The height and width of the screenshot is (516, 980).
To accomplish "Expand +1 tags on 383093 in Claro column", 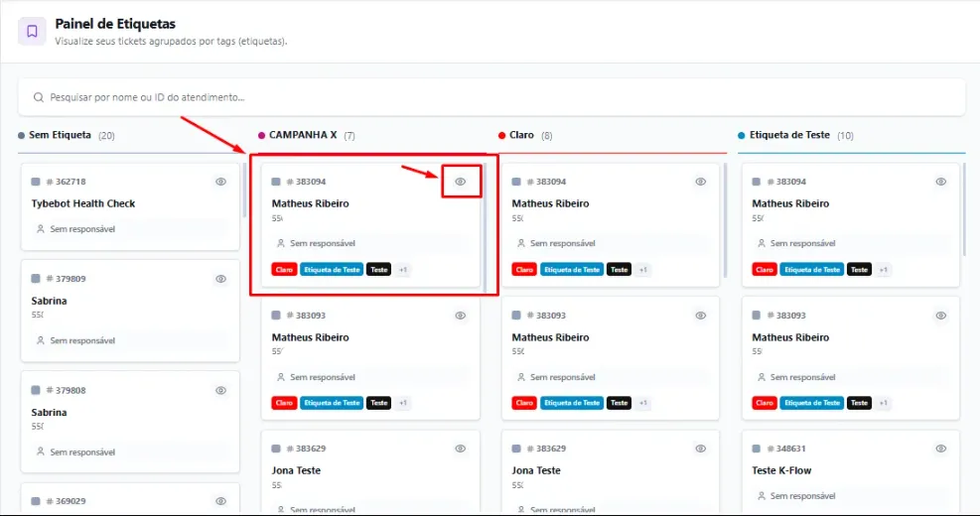I will [643, 403].
